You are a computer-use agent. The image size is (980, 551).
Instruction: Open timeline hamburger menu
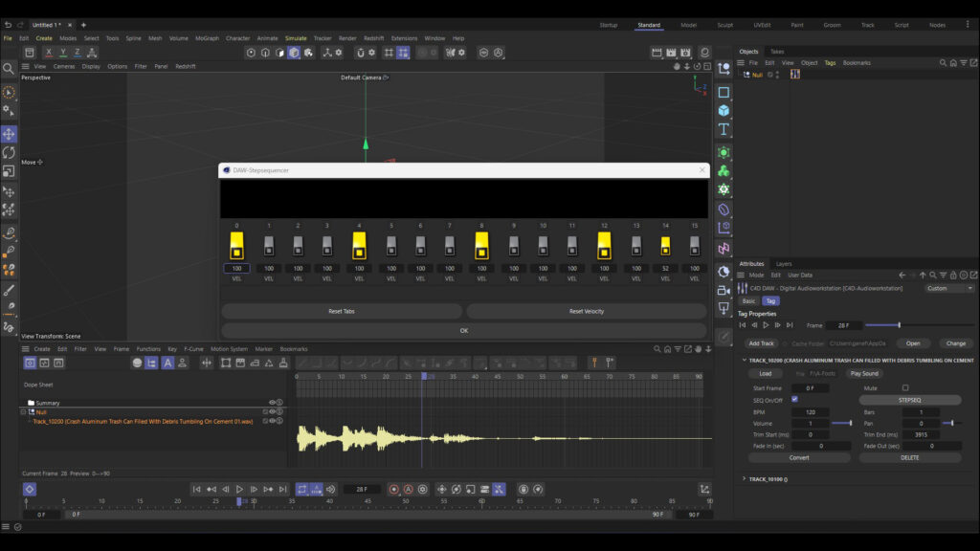point(26,349)
